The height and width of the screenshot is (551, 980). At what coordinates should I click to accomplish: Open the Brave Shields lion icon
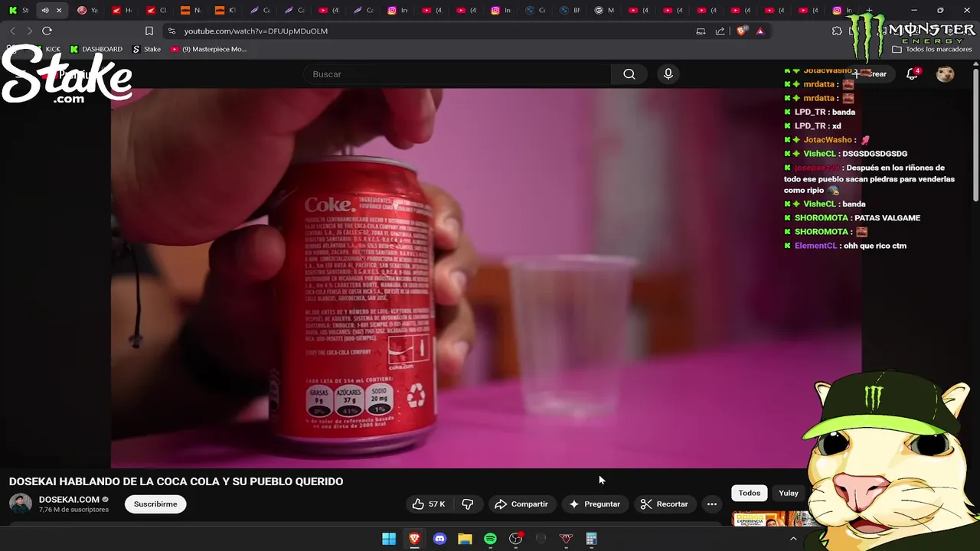click(741, 31)
